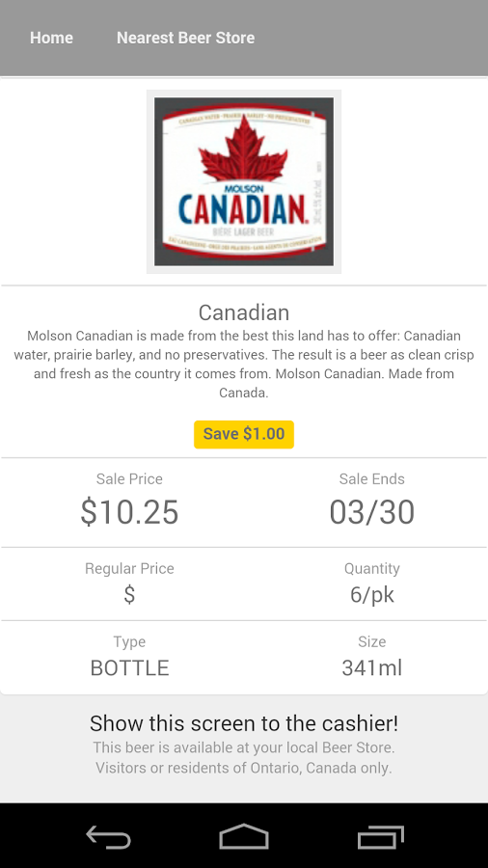488x868 pixels.
Task: Click the Molson Canadian description paragraph
Action: click(x=244, y=365)
